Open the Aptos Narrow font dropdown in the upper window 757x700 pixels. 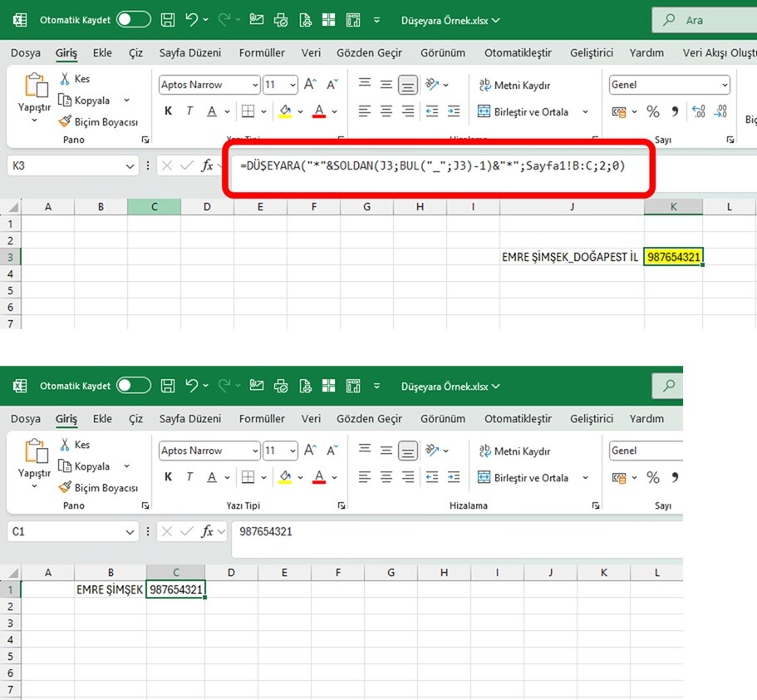tap(254, 85)
